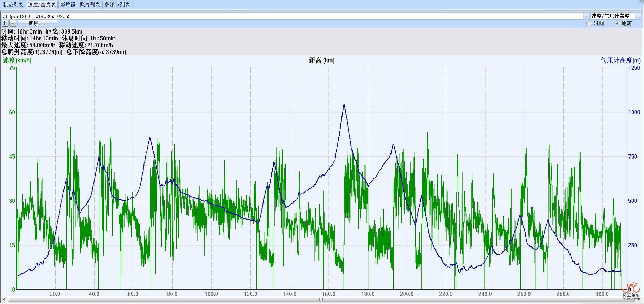Click the horizontal scrollbar thumb under chart

click(x=321, y=300)
